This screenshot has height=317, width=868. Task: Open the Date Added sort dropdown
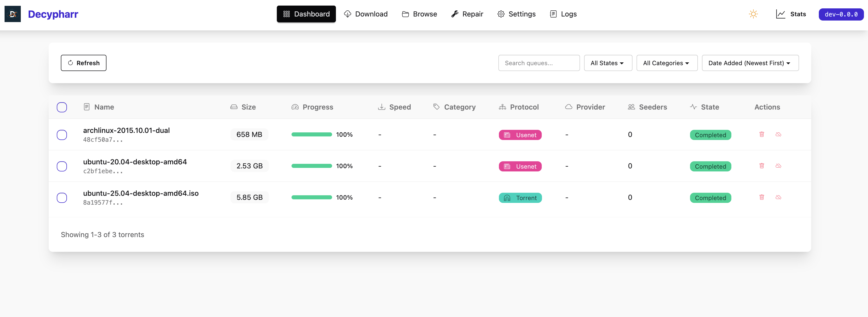point(750,63)
